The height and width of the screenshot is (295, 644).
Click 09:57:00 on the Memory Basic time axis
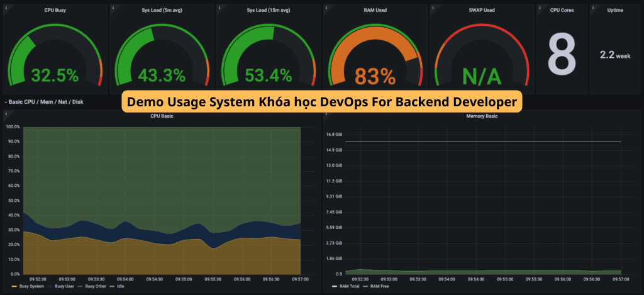tap(621, 279)
